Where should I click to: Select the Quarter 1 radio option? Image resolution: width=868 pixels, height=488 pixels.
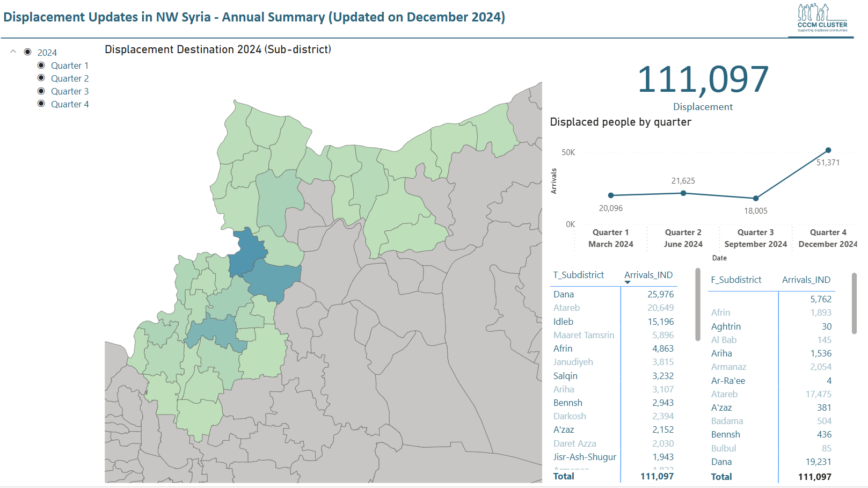(x=41, y=65)
